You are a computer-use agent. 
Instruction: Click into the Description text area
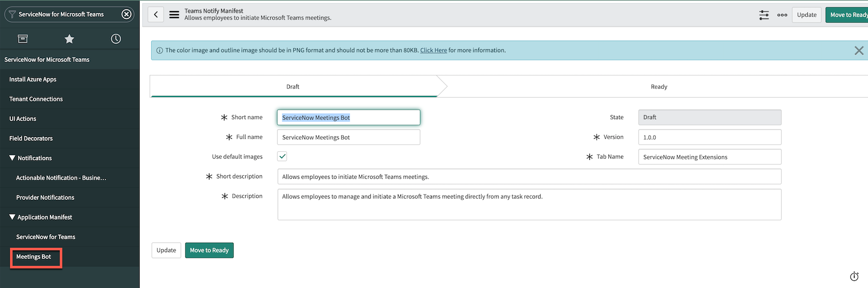tap(529, 205)
